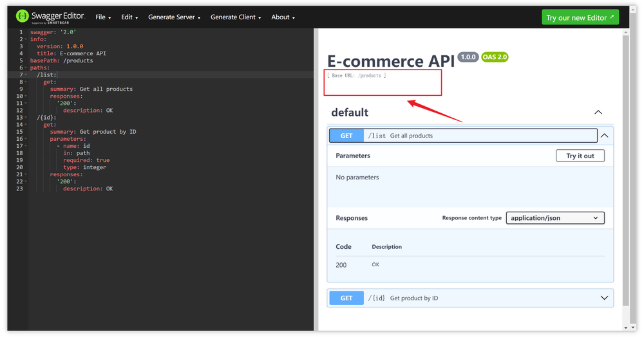Collapse the default section chevron
Screen dimensions: 644x337
[x=598, y=113]
